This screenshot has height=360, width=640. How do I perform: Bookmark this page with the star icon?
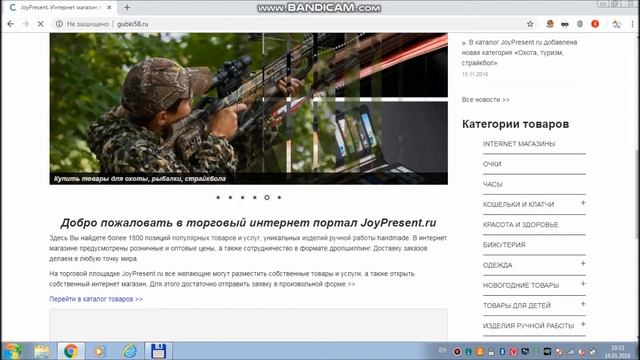coord(530,24)
